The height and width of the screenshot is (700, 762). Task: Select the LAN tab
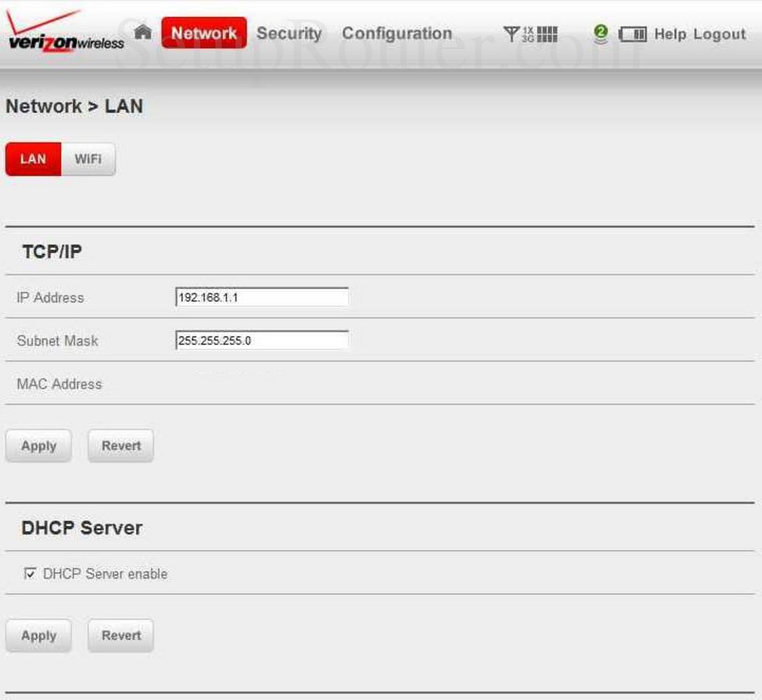[x=33, y=159]
